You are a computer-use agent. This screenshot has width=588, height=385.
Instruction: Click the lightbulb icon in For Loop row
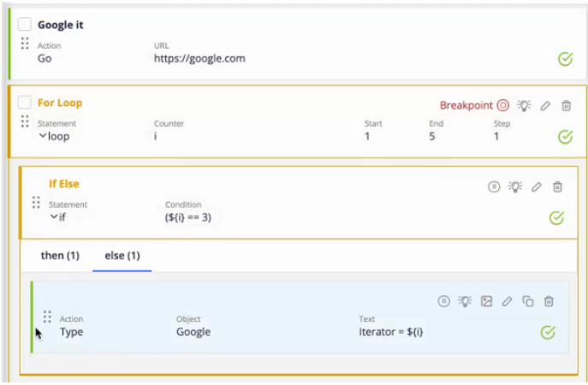click(x=524, y=106)
